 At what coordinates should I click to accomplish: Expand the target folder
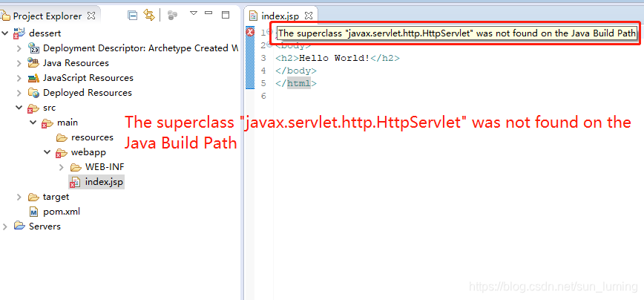[19, 197]
